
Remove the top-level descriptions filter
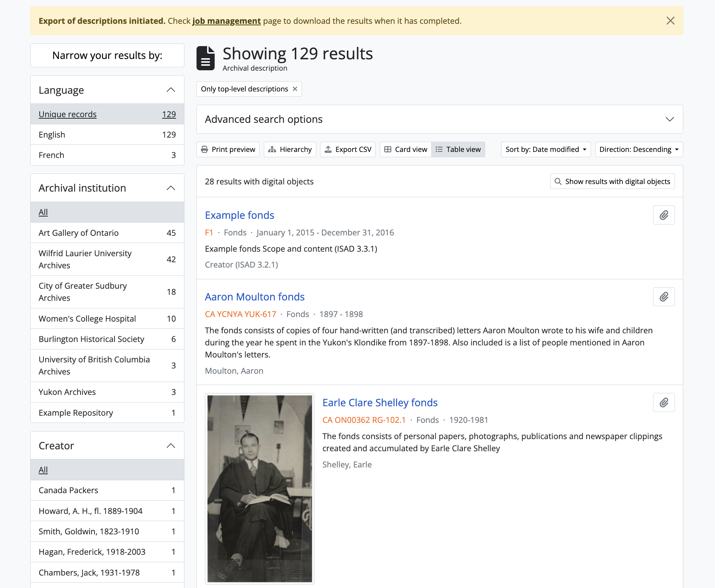(295, 89)
